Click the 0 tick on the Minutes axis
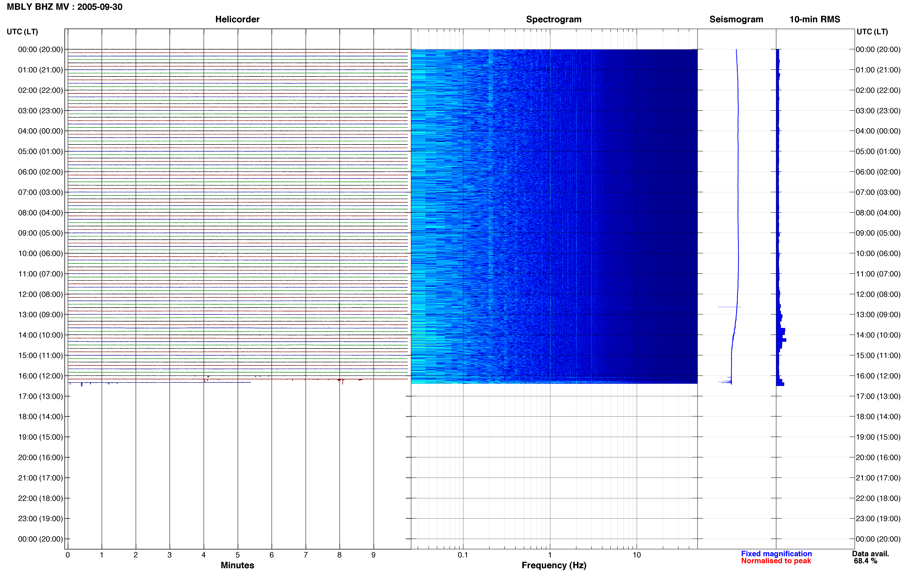The width and height of the screenshot is (924, 578). point(68,555)
